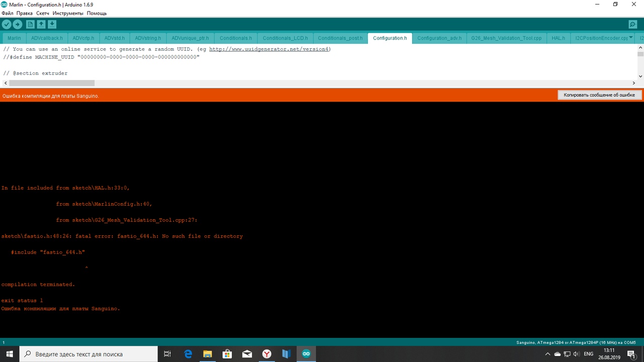The image size is (644, 362).
Task: Click the '#include "fastio_644.h"' console line
Action: pos(48,252)
